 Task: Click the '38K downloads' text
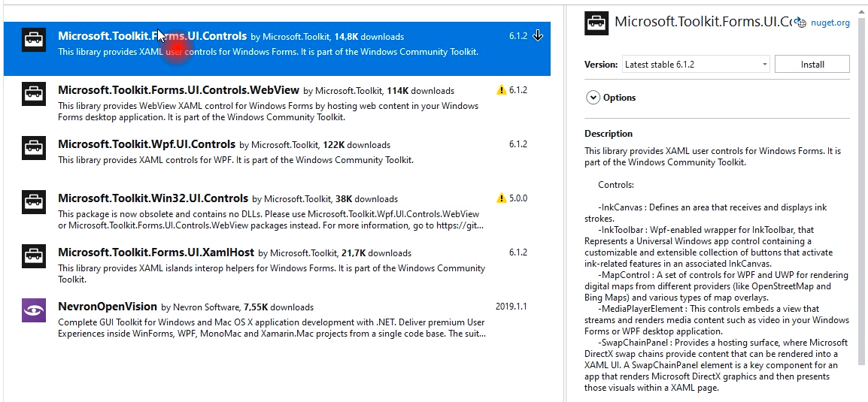366,199
